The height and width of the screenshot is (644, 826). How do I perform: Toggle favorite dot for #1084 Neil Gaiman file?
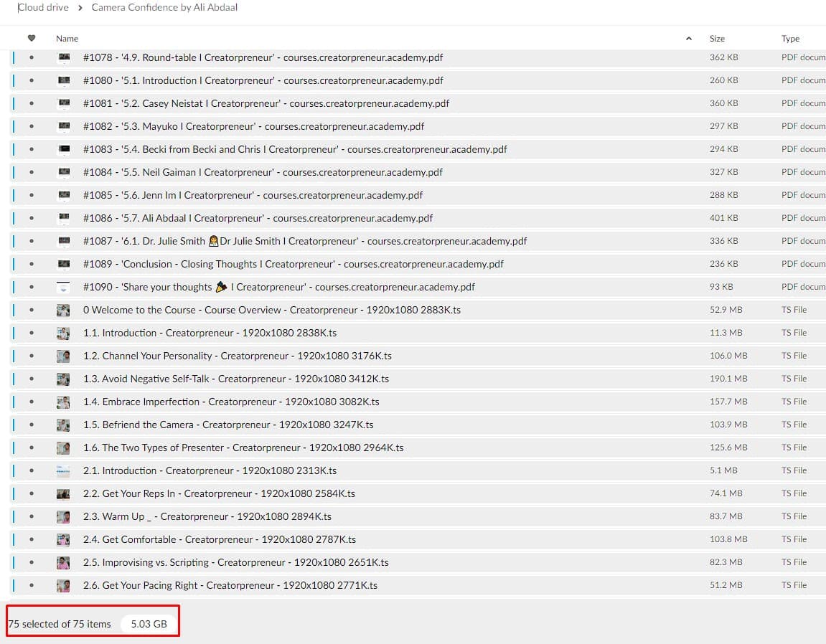[x=32, y=172]
